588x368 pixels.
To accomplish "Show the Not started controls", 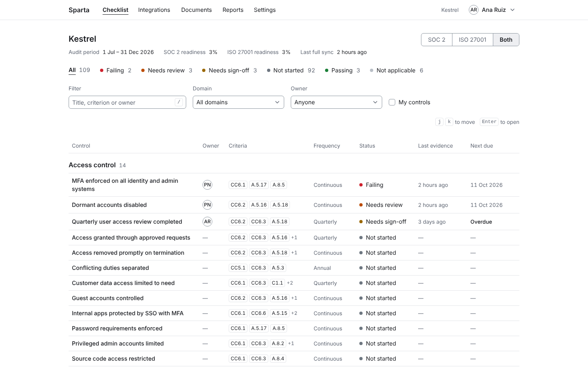I will (291, 70).
